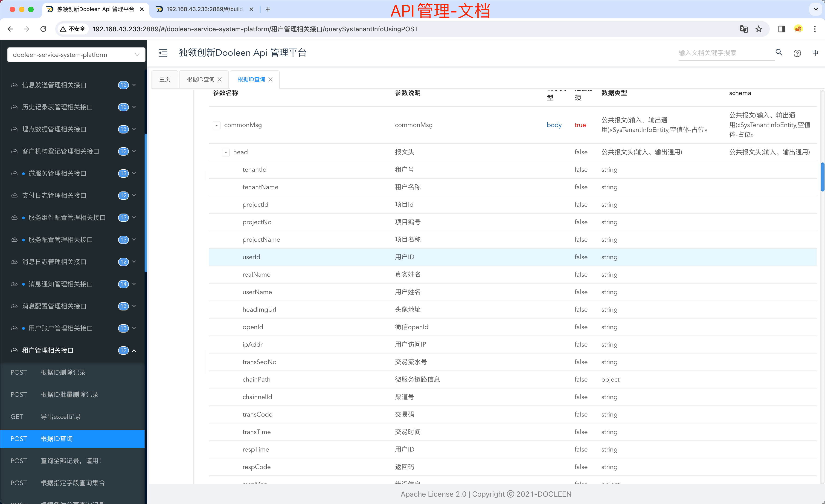Image resolution: width=825 pixels, height=504 pixels.
Task: Click cloud icon beside 信息发送管理相关接口
Action: point(14,85)
